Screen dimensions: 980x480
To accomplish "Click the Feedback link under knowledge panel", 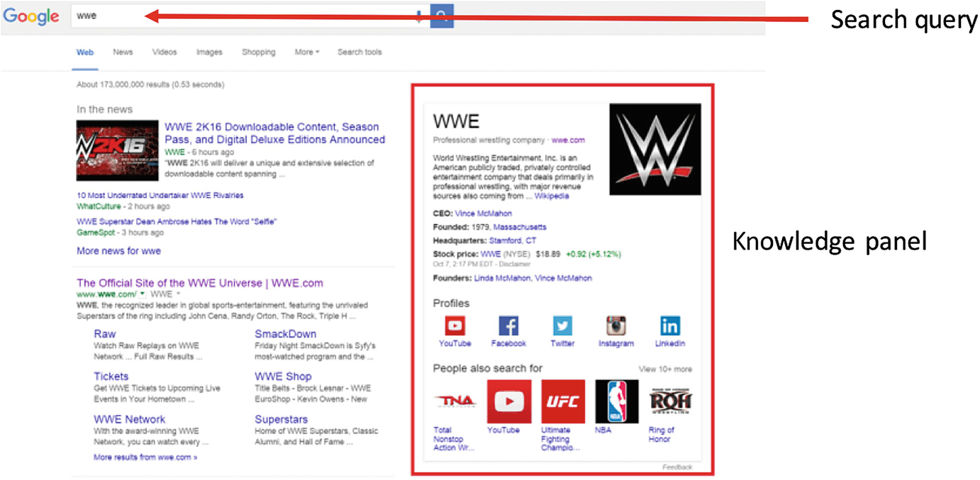I will point(677,468).
